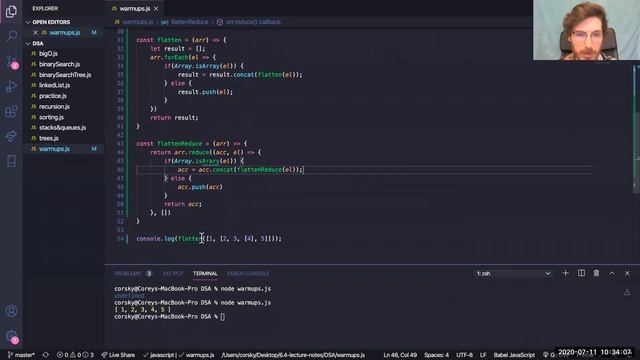The width and height of the screenshot is (640, 360).
Task: Click the sync changes icon in status bar
Action: click(46, 355)
